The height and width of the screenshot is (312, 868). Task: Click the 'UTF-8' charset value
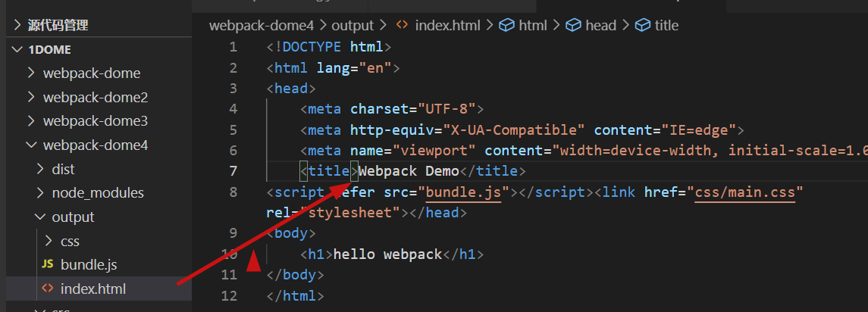pos(447,109)
